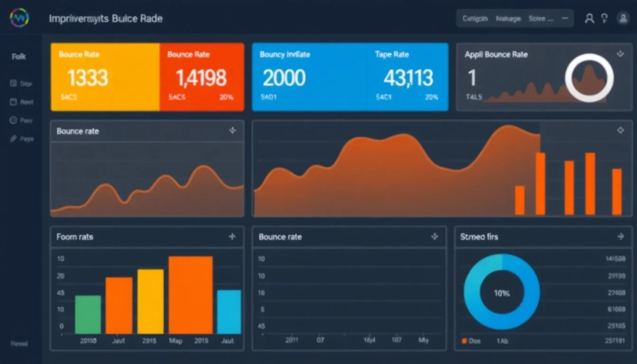Image resolution: width=637 pixels, height=364 pixels.
Task: Select the Canigots menu item
Action: point(474,18)
